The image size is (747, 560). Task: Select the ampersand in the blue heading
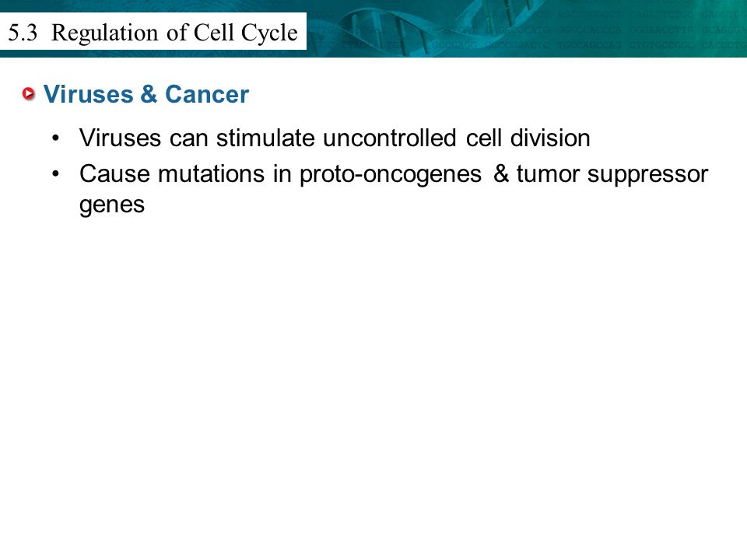coord(149,94)
